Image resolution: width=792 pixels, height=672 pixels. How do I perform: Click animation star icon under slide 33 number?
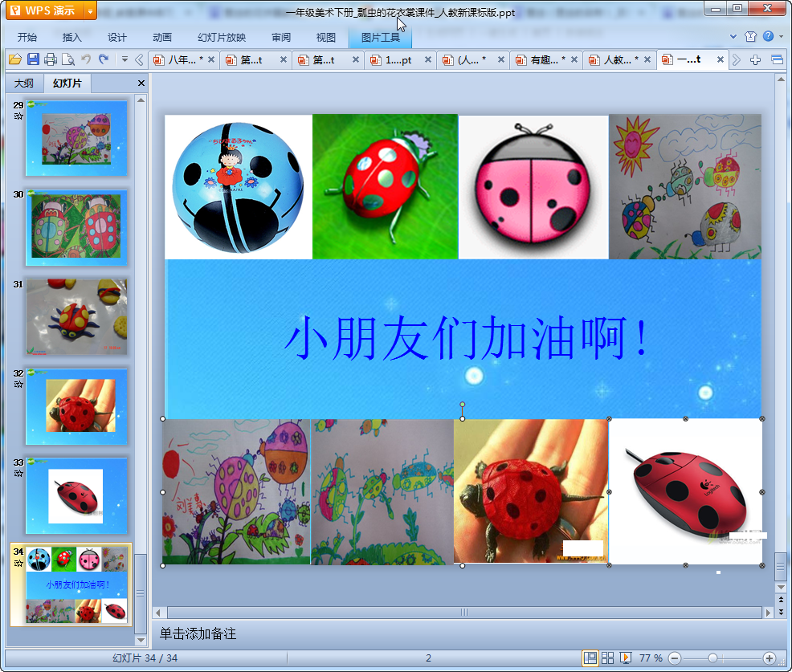[x=18, y=474]
